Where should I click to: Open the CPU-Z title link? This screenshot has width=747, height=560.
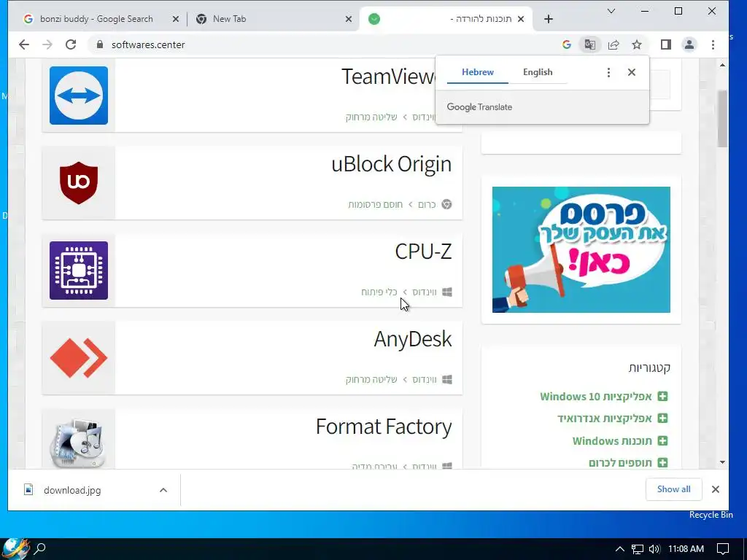423,252
